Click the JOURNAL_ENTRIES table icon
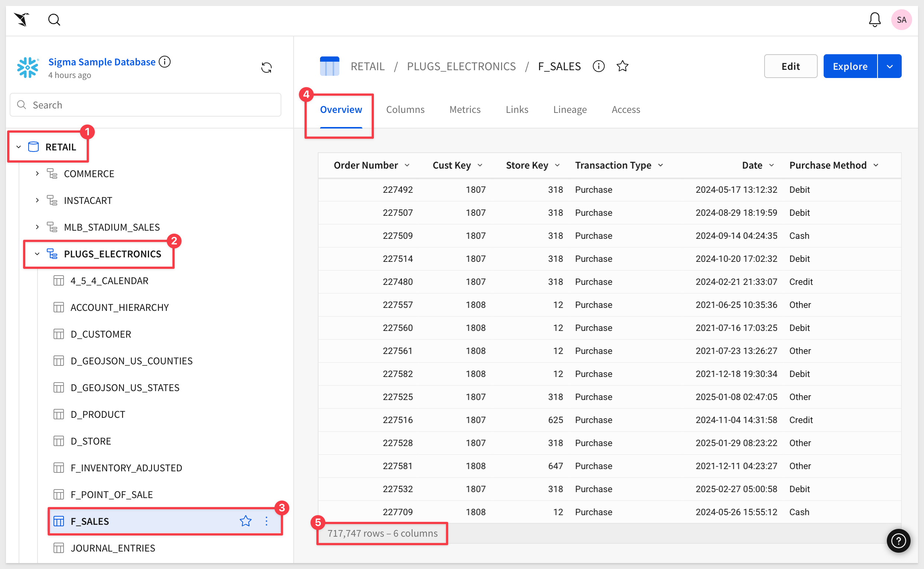Viewport: 924px width, 569px height. tap(59, 547)
